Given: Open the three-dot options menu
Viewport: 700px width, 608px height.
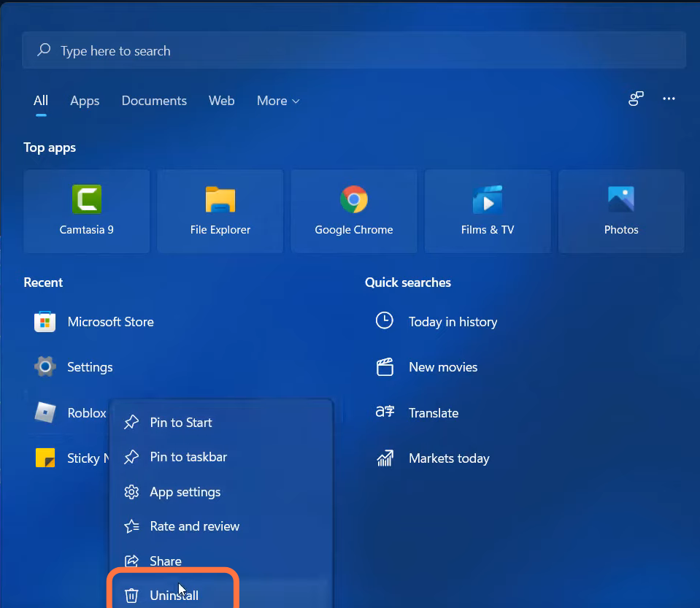Looking at the screenshot, I should pos(669,99).
